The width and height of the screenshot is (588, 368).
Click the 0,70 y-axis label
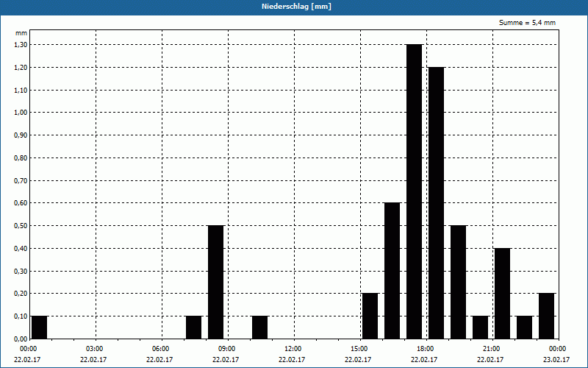click(x=21, y=180)
